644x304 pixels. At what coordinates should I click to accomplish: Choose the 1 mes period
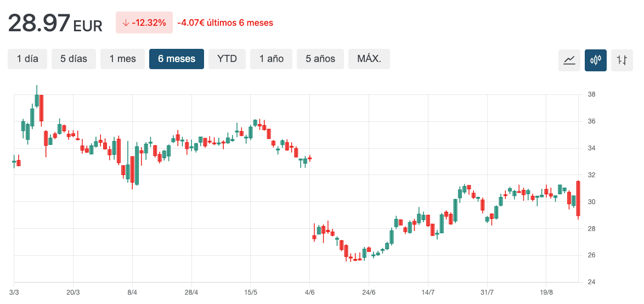[x=122, y=59]
